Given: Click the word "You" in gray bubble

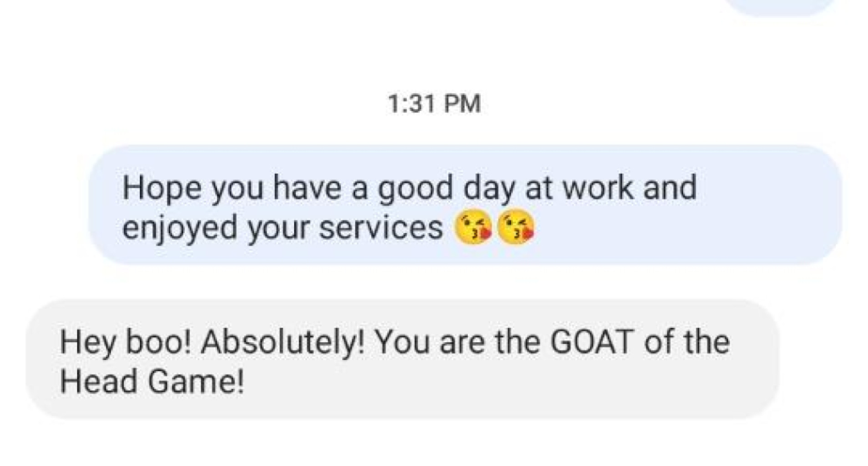Looking at the screenshot, I should pos(402,342).
